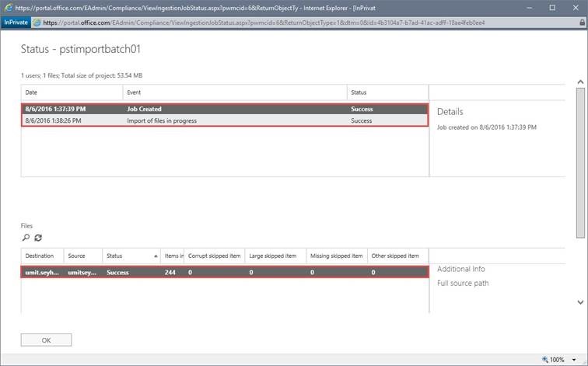Click the Internet Explorer logo in title bar
This screenshot has height=366, width=588.
(8, 8)
